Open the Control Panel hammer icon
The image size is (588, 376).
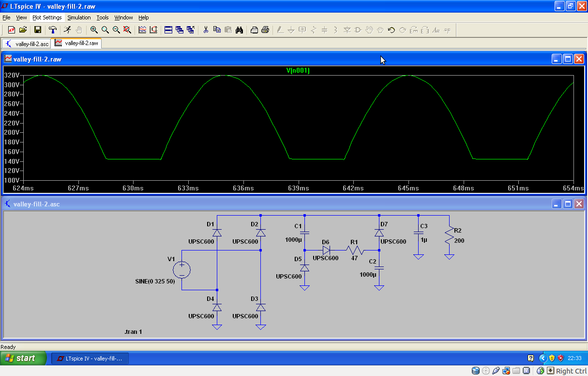(x=53, y=30)
